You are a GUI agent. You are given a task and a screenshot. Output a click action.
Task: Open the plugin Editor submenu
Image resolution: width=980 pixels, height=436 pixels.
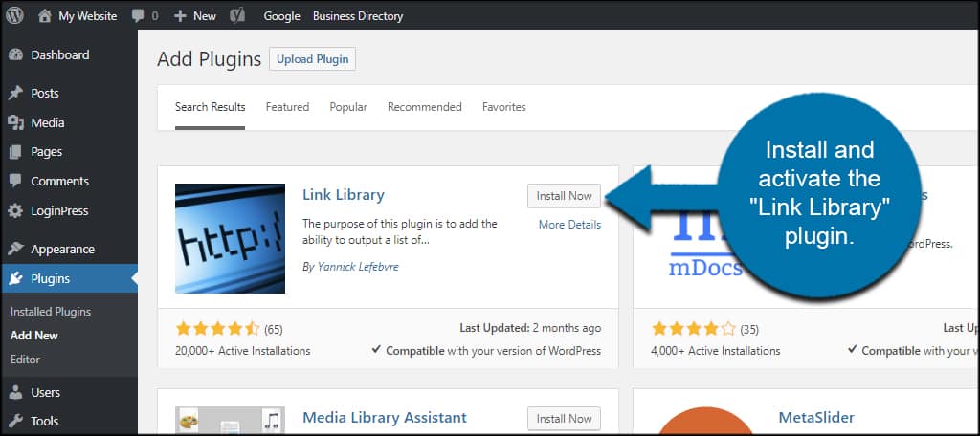25,360
